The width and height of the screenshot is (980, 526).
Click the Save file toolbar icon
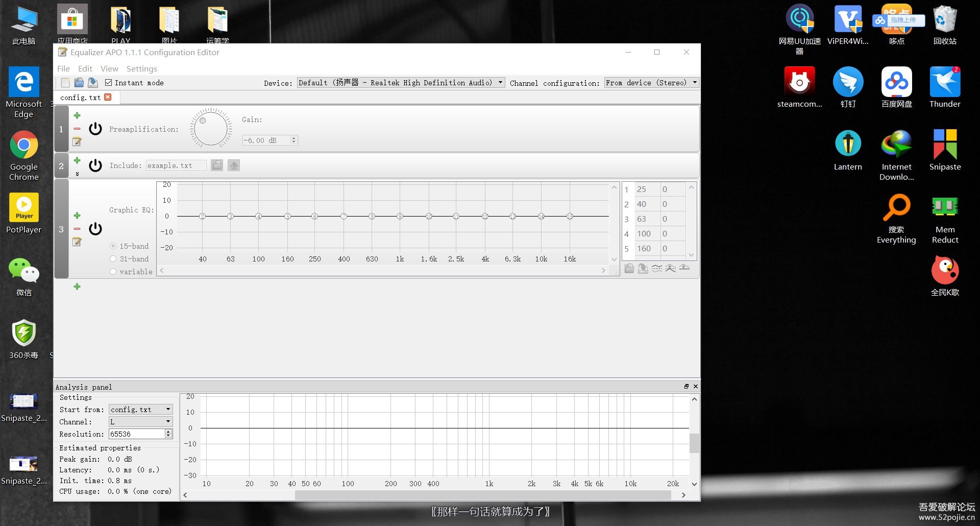click(93, 83)
